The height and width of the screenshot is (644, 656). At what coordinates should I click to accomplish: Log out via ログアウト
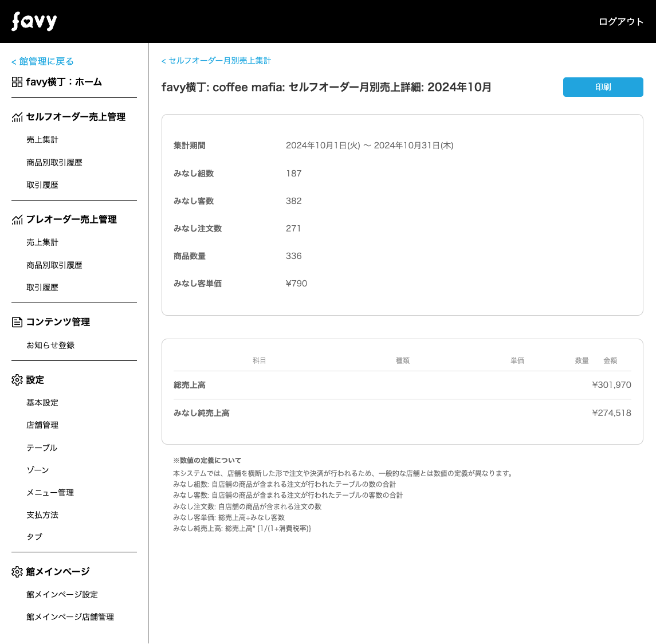pyautogui.click(x=621, y=22)
